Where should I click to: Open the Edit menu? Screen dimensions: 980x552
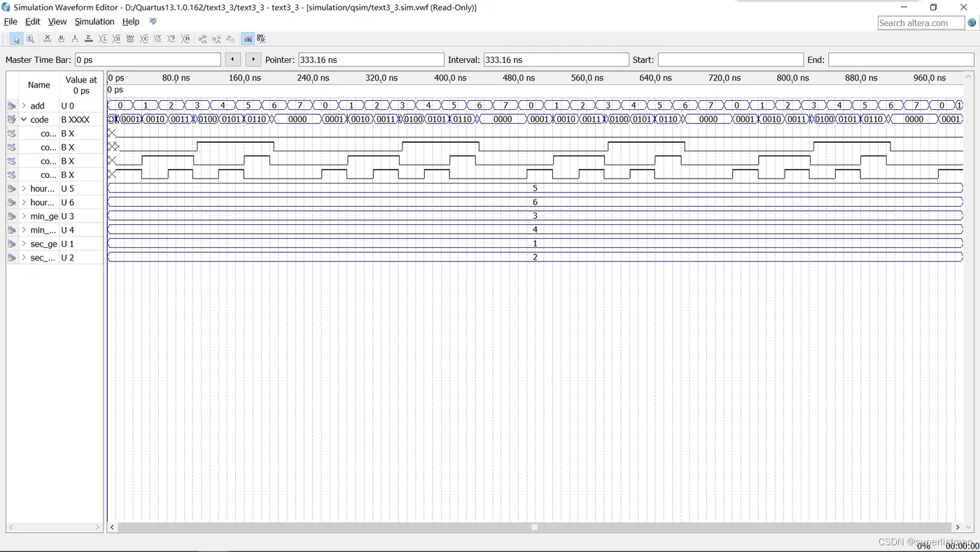click(32, 22)
